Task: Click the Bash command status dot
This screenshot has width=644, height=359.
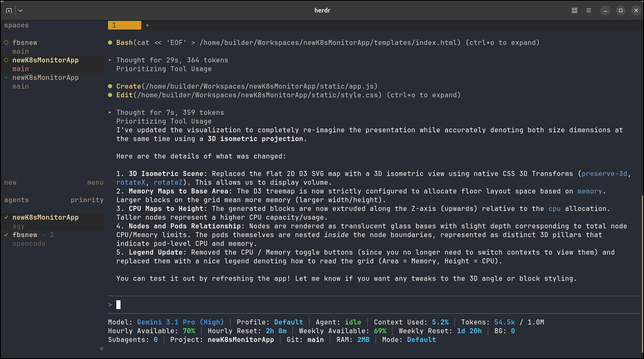Action: pyautogui.click(x=110, y=43)
